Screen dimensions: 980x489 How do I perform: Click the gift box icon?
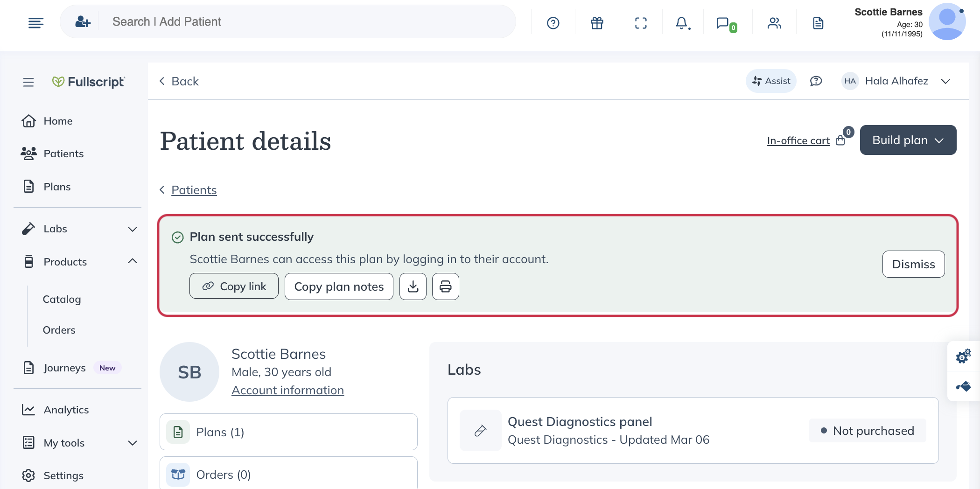tap(597, 23)
